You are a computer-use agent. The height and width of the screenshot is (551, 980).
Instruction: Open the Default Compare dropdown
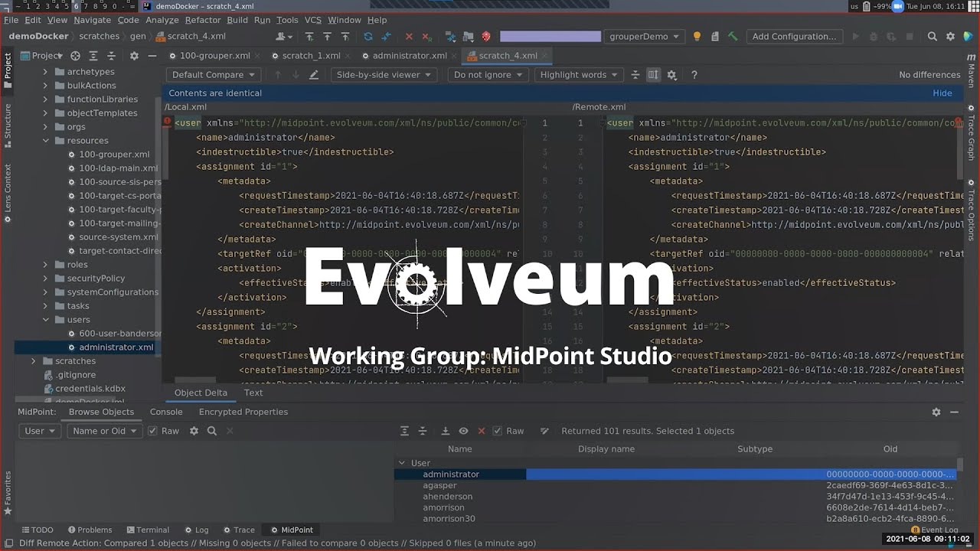point(213,74)
